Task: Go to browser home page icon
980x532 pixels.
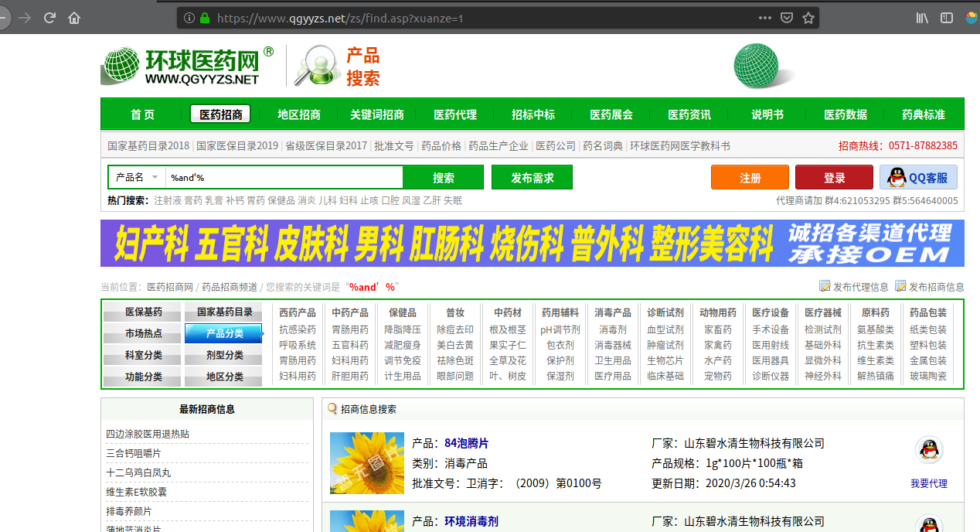Action: pos(74,17)
